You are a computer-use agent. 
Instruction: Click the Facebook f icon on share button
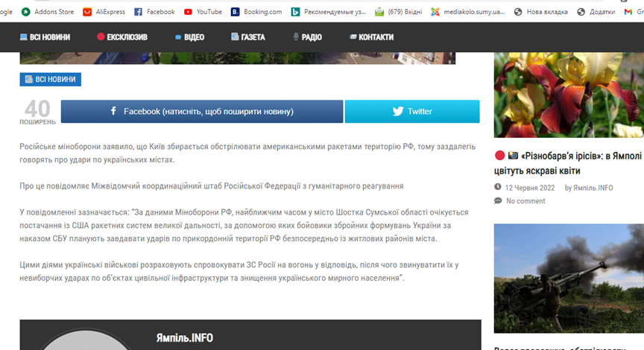[x=114, y=111]
